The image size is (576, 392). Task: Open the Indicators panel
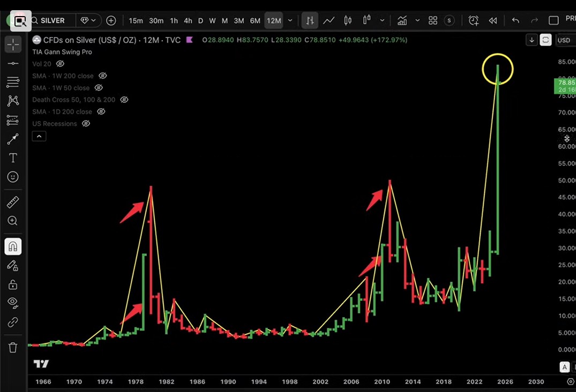click(402, 20)
